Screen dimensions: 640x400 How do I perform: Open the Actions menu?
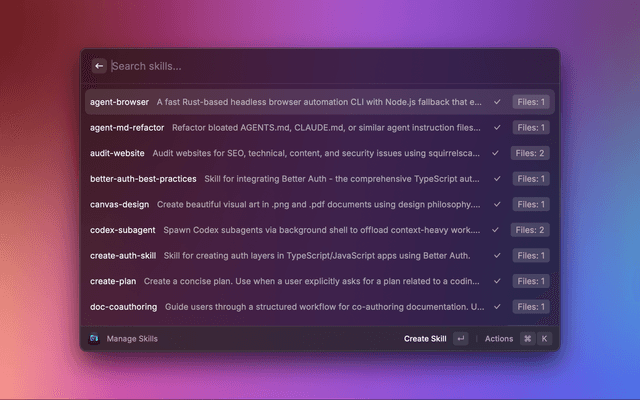coord(498,339)
